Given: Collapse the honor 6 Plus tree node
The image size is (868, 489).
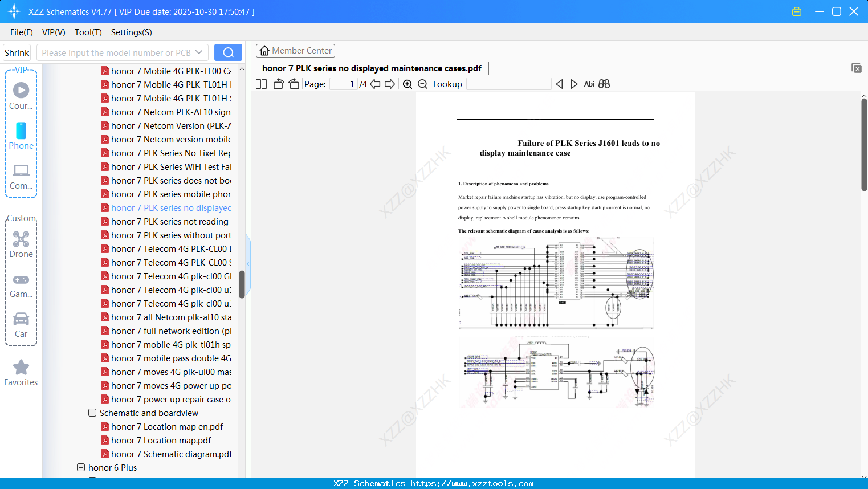Looking at the screenshot, I should 81,468.
